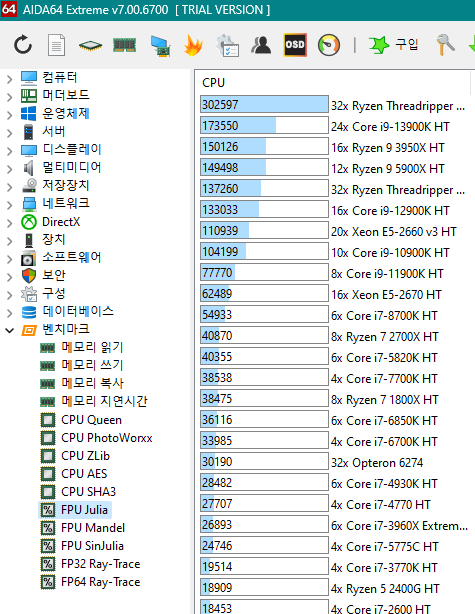Click the CPU chip toolbar icon
475x614 pixels.
coord(90,45)
